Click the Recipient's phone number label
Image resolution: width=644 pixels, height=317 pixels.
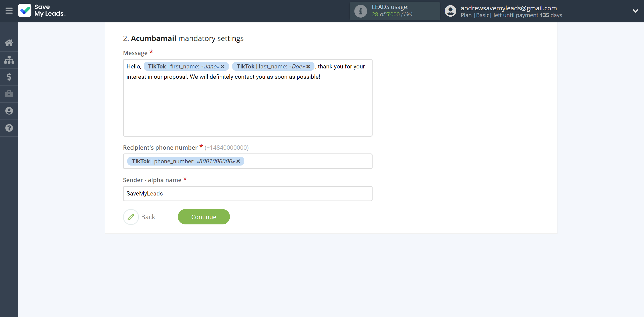(160, 148)
